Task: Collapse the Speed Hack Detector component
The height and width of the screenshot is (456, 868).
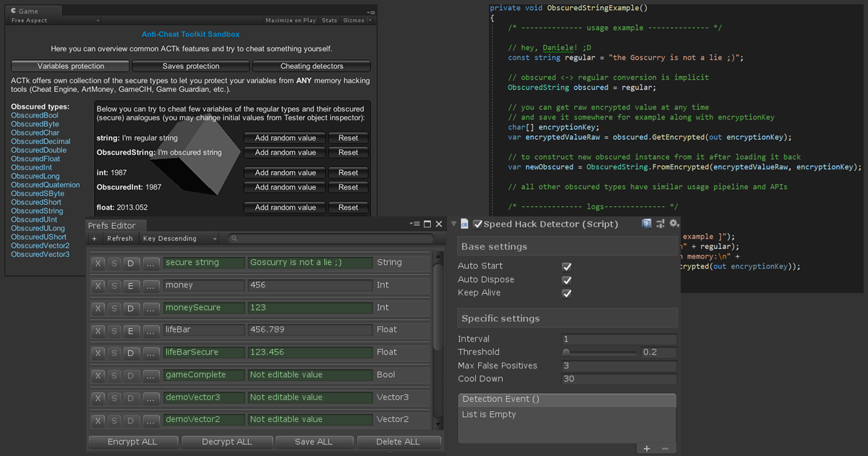Action: coord(454,224)
